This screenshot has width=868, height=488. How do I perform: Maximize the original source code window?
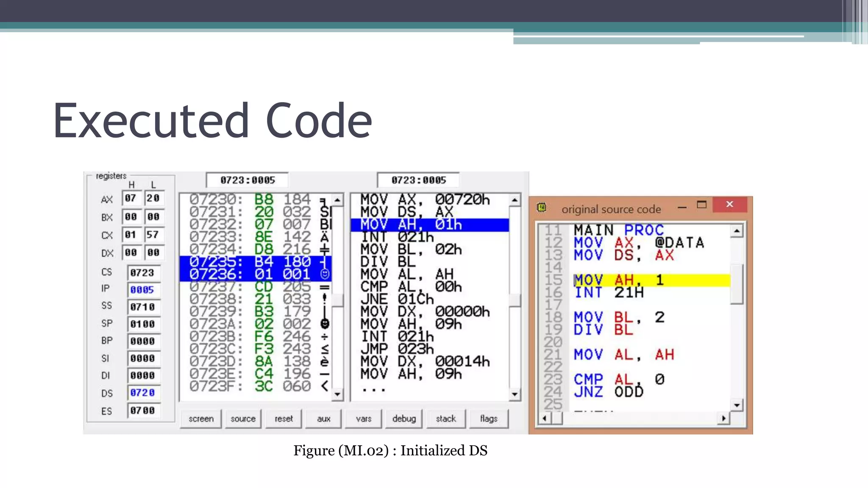pos(702,205)
